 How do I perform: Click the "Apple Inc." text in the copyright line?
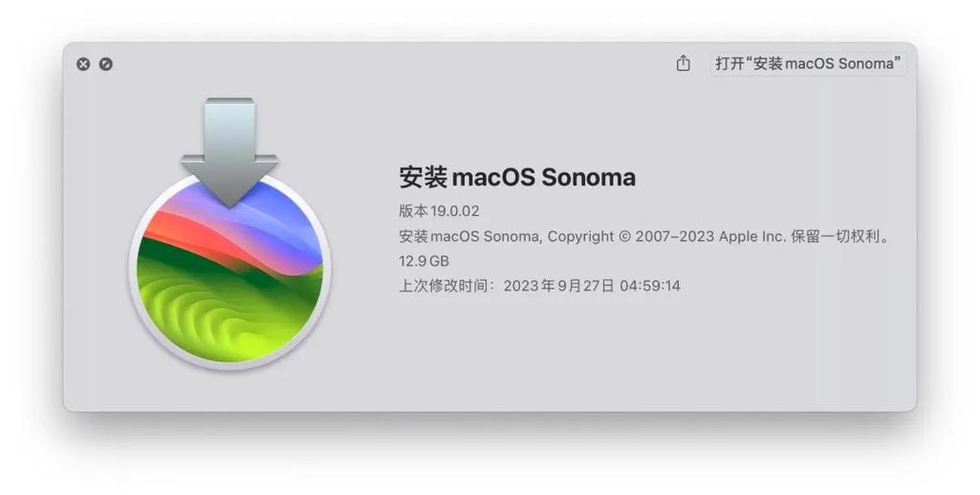tap(751, 236)
